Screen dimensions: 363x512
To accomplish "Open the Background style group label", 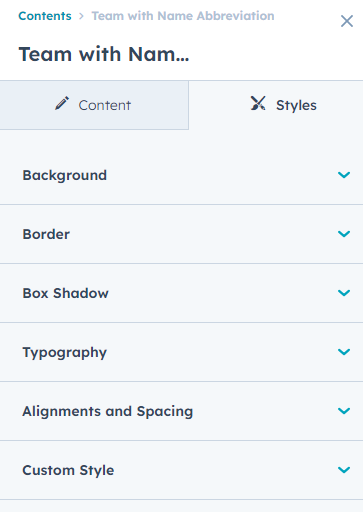I will tap(65, 175).
